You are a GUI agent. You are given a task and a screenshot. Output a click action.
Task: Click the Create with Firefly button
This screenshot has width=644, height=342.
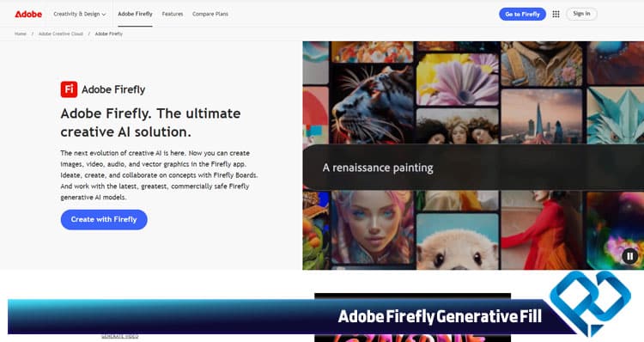click(104, 219)
